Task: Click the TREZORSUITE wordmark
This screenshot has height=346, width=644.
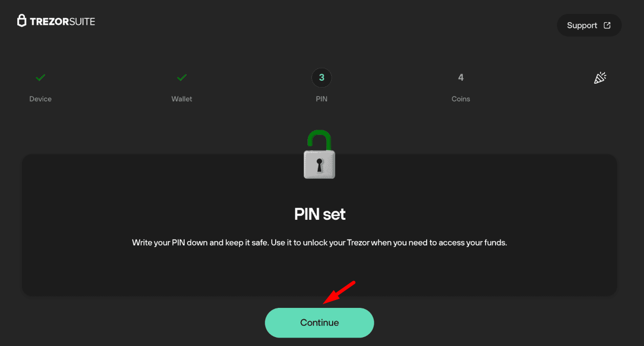Action: pyautogui.click(x=62, y=21)
